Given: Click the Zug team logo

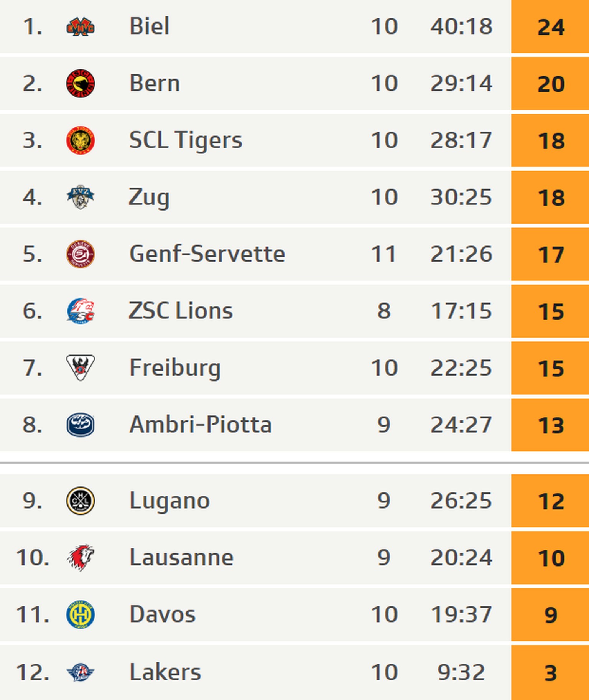Looking at the screenshot, I should pyautogui.click(x=81, y=197).
